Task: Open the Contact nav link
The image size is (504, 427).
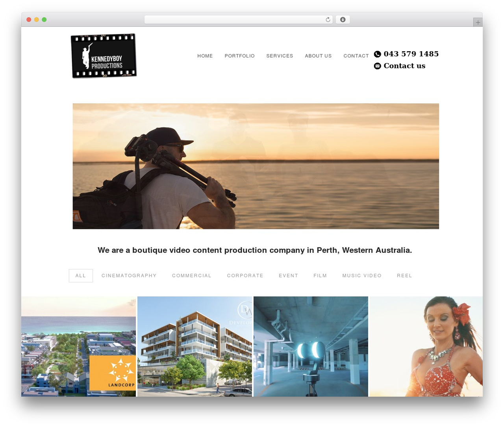Action: pyautogui.click(x=356, y=56)
